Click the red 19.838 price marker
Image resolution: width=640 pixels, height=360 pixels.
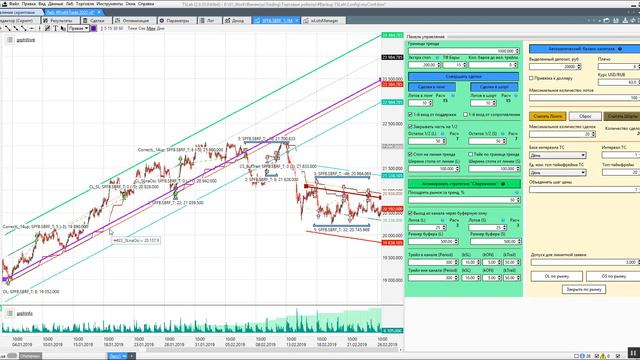[392, 243]
